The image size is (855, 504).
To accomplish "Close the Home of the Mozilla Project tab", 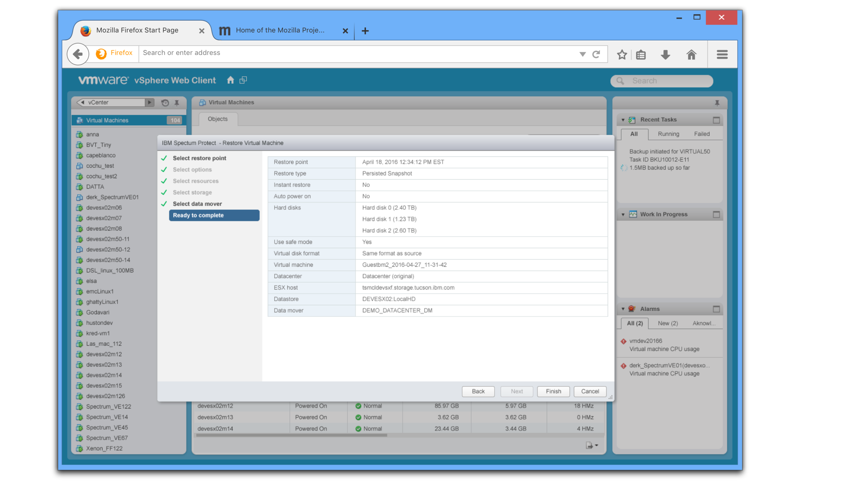I will click(345, 31).
